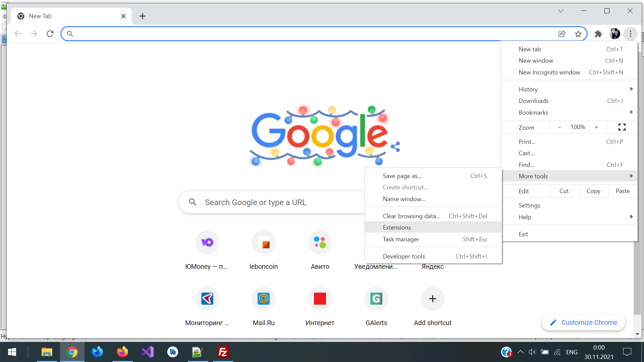Image resolution: width=644 pixels, height=362 pixels.
Task: Open the tab search chevron
Action: (x=561, y=11)
